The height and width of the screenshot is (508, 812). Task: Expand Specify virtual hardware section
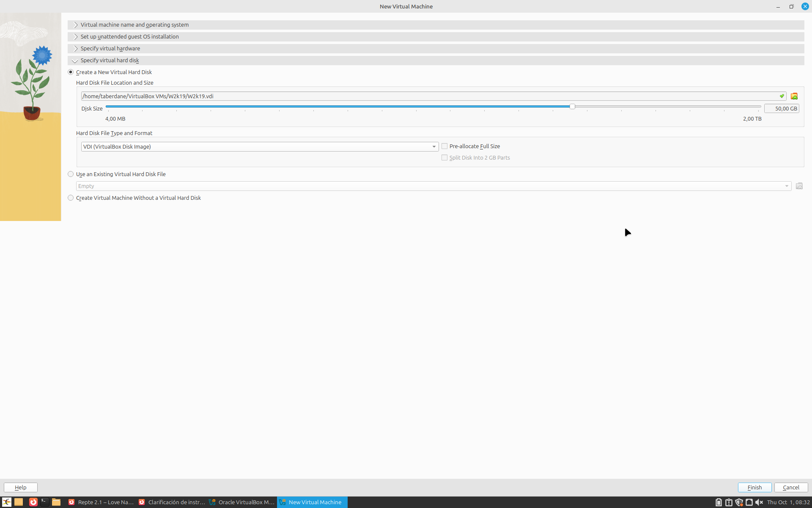(436, 49)
